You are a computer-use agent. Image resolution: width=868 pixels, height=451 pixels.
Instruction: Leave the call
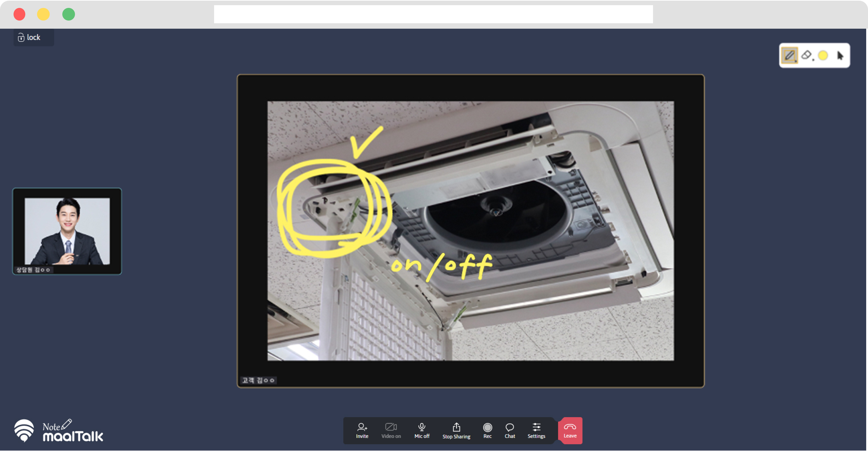click(570, 430)
